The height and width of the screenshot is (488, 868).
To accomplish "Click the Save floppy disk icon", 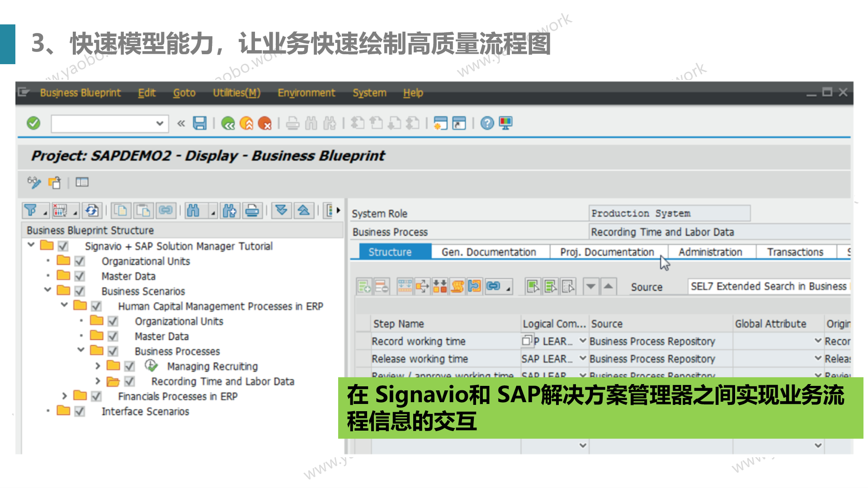I will [x=199, y=123].
